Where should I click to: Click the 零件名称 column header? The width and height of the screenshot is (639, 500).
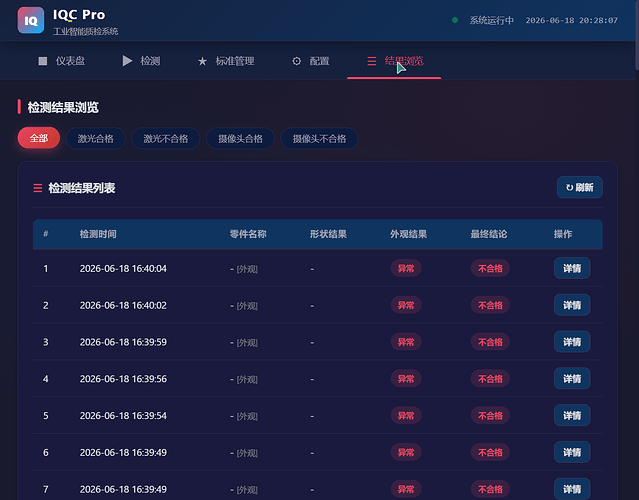point(248,234)
